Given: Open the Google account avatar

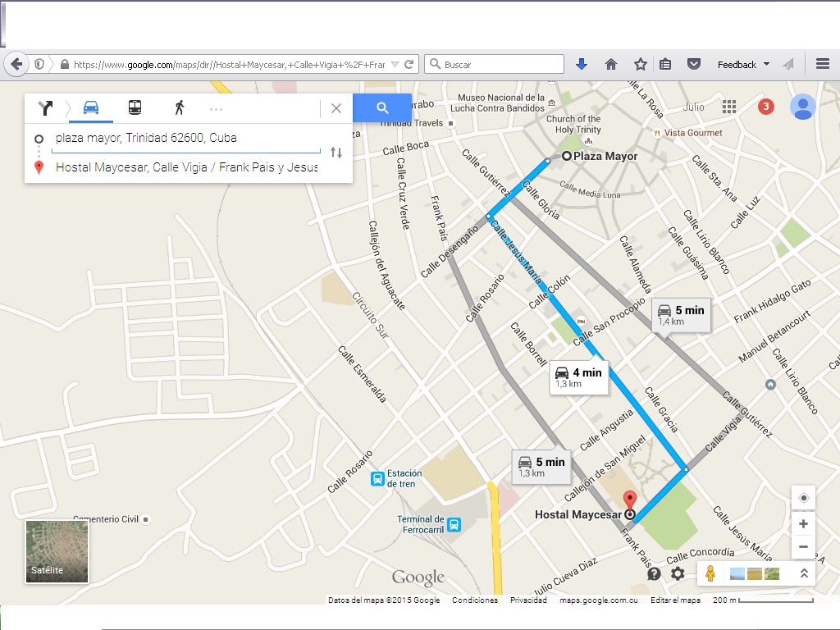Looking at the screenshot, I should [802, 107].
